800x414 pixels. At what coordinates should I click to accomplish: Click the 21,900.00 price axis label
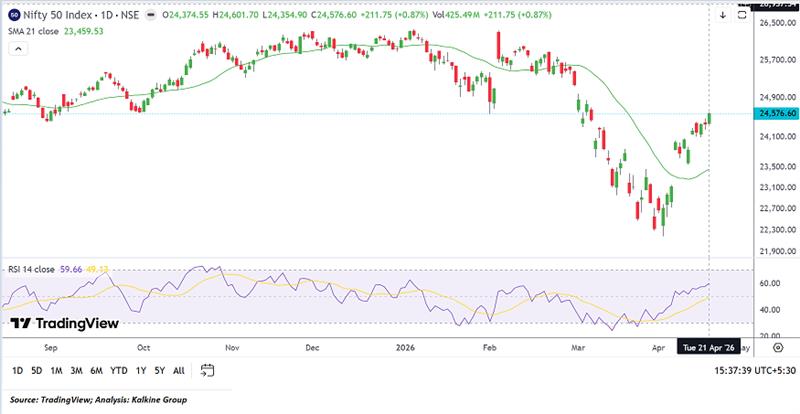click(777, 251)
